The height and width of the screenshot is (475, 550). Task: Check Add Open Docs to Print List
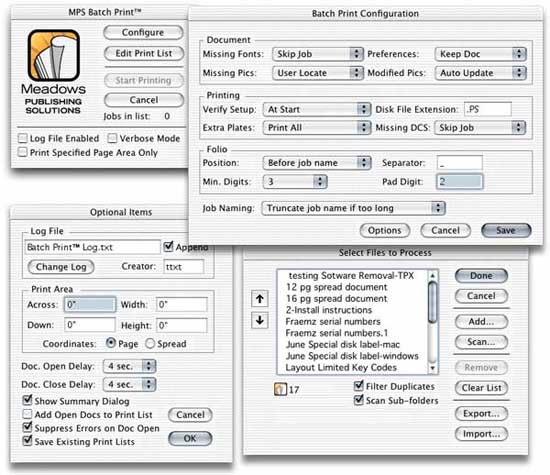(x=27, y=414)
